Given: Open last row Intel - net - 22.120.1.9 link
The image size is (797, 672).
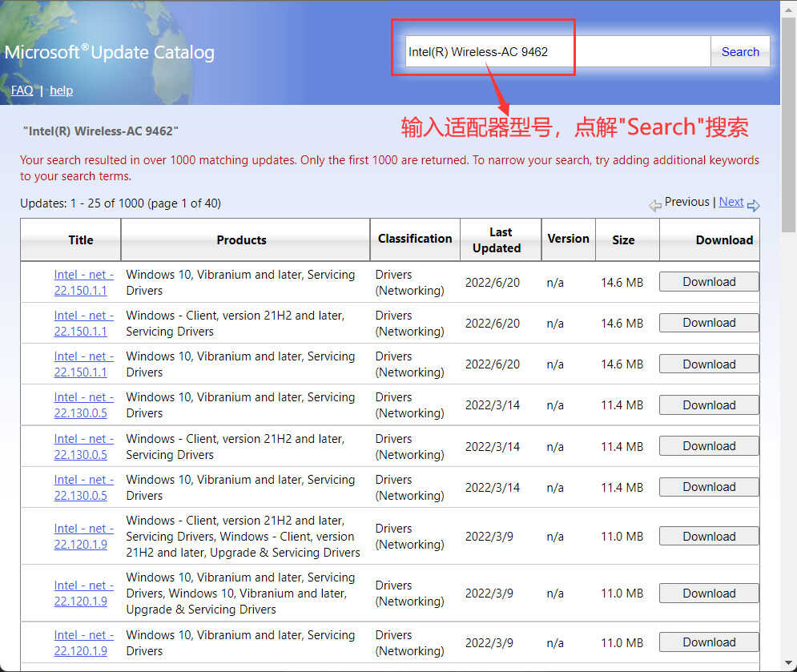Looking at the screenshot, I should [84, 643].
